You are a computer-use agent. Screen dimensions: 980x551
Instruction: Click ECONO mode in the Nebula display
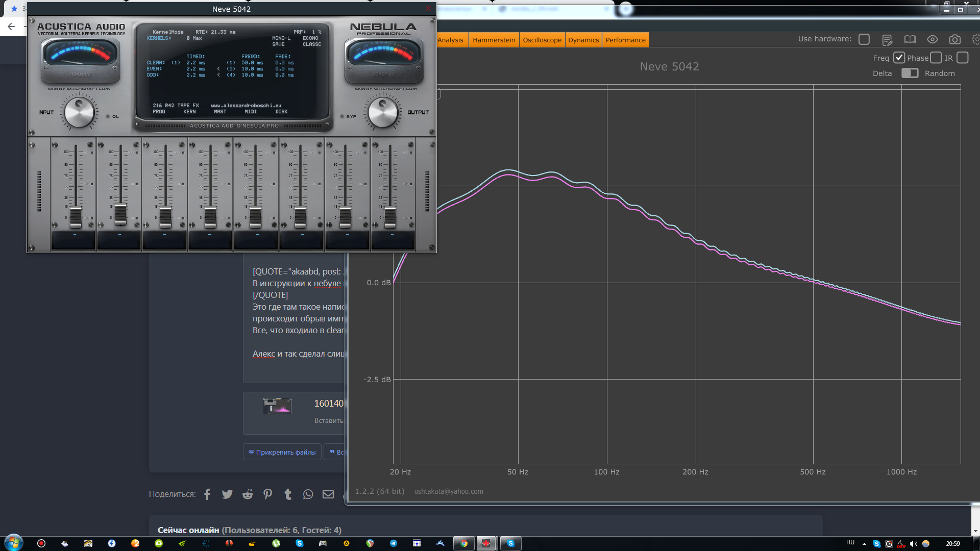coord(310,38)
